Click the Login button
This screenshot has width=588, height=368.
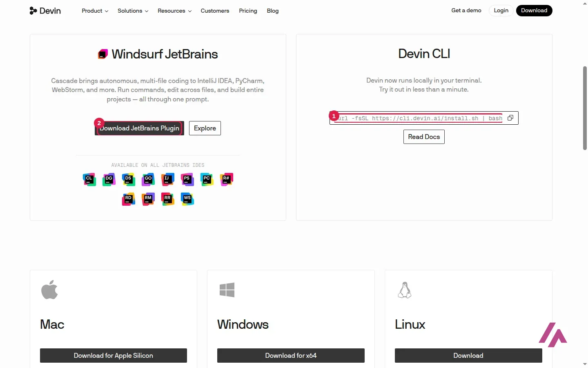(501, 11)
